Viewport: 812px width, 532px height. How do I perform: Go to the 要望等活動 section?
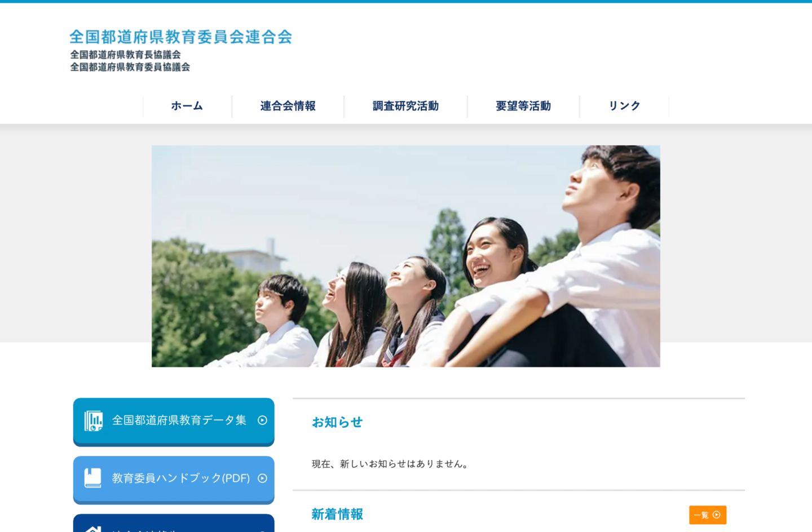pos(523,106)
